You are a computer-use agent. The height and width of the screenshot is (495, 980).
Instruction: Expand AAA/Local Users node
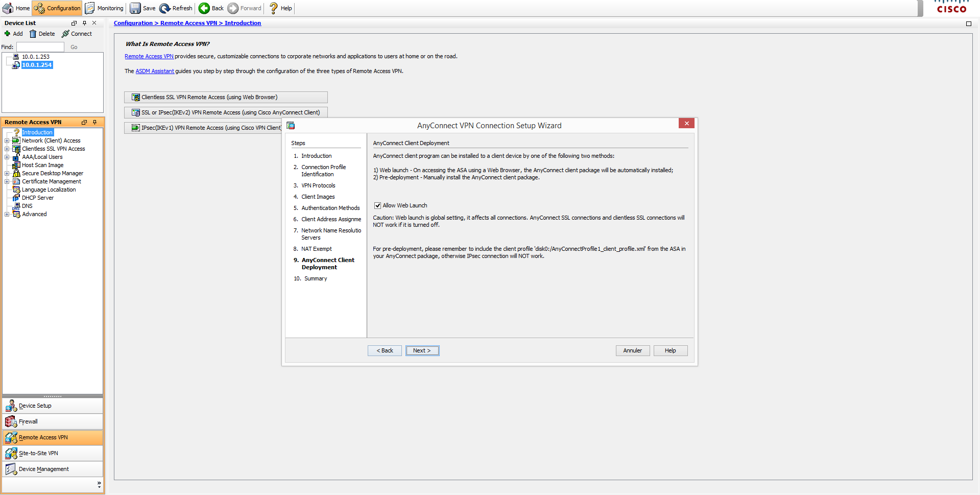7,157
